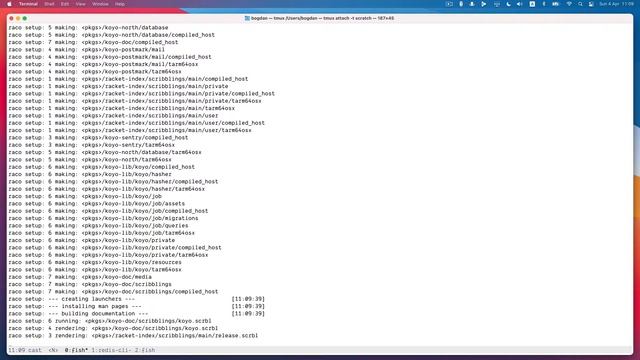640x360 pixels.
Task: Open the Shell menu
Action: (49, 4)
